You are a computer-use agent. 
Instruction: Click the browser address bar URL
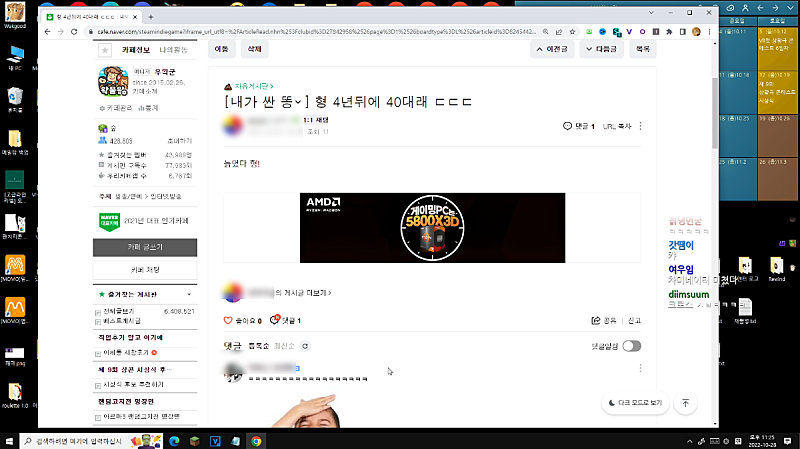click(x=316, y=32)
